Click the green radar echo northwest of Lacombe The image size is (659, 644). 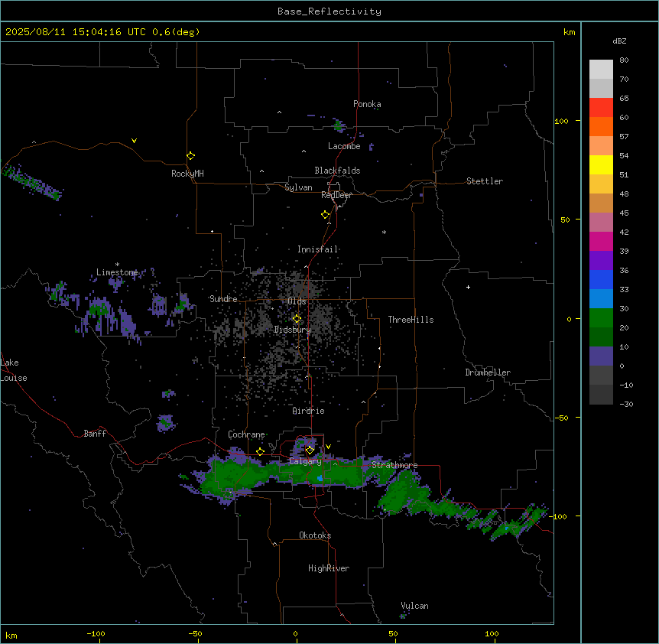339,125
